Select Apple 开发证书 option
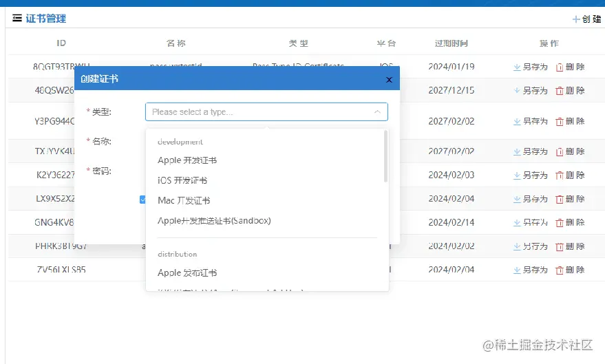The image size is (605, 364). [x=187, y=160]
